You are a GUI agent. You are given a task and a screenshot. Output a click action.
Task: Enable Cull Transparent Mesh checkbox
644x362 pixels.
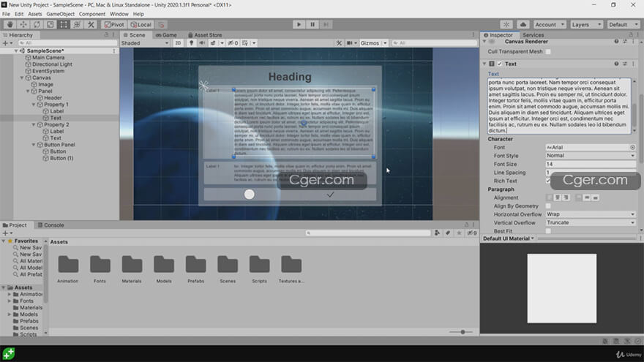pyautogui.click(x=548, y=52)
